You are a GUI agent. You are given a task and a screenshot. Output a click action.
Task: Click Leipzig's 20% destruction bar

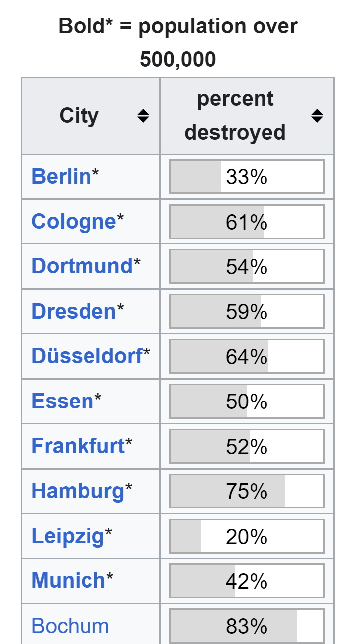[x=247, y=536]
